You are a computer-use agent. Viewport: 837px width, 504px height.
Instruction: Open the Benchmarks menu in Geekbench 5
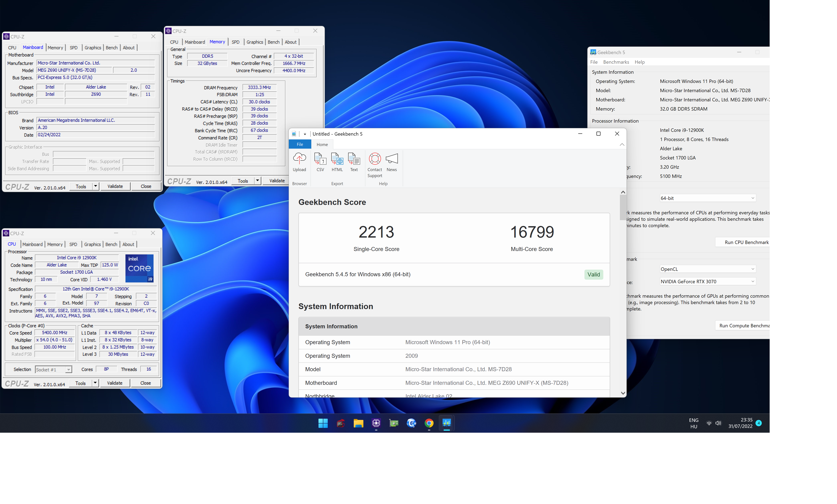[616, 62]
